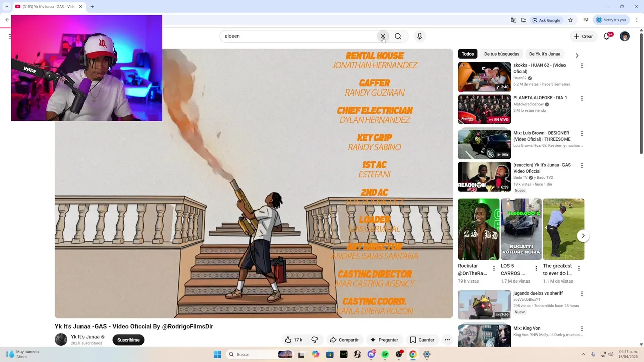Click the Verify it's you profile chip
644x362 pixels.
611,20
